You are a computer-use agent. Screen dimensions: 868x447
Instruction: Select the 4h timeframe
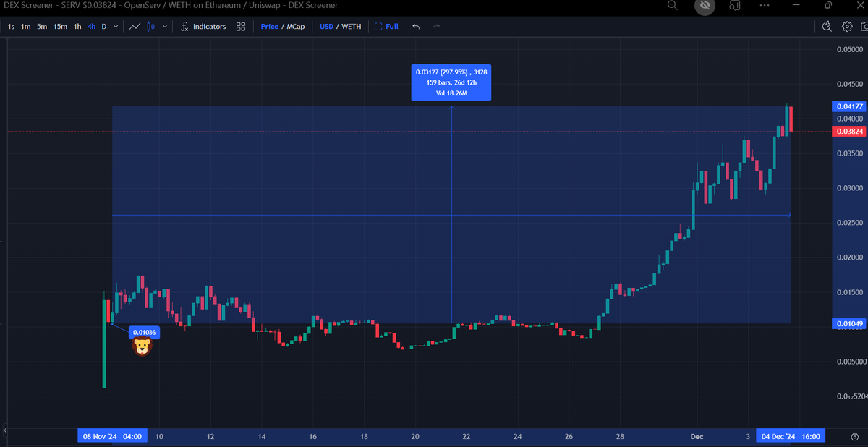tap(91, 27)
